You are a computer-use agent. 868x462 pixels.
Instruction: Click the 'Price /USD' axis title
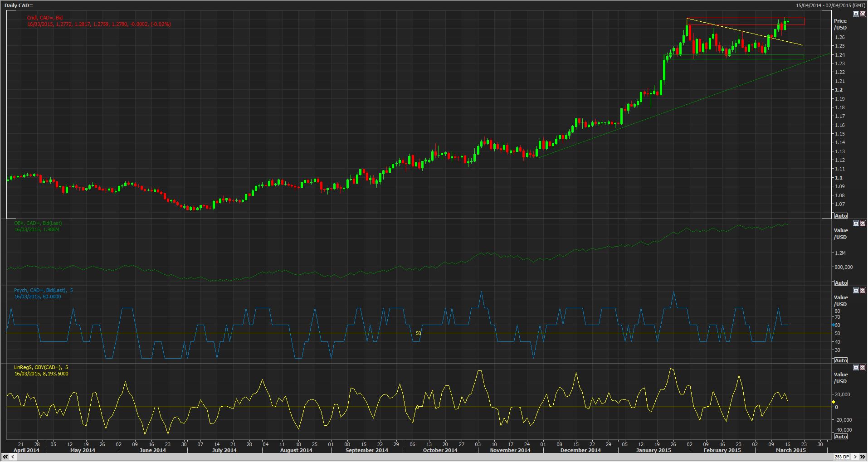click(x=840, y=24)
